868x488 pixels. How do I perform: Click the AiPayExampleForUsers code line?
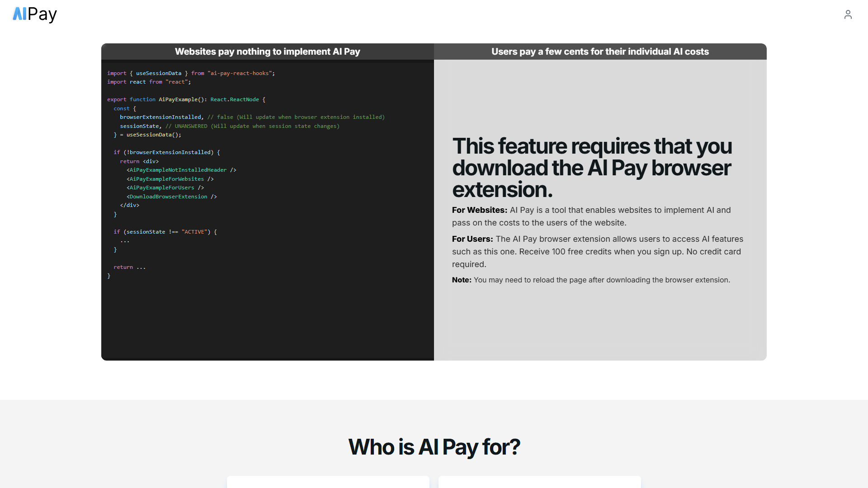click(165, 188)
